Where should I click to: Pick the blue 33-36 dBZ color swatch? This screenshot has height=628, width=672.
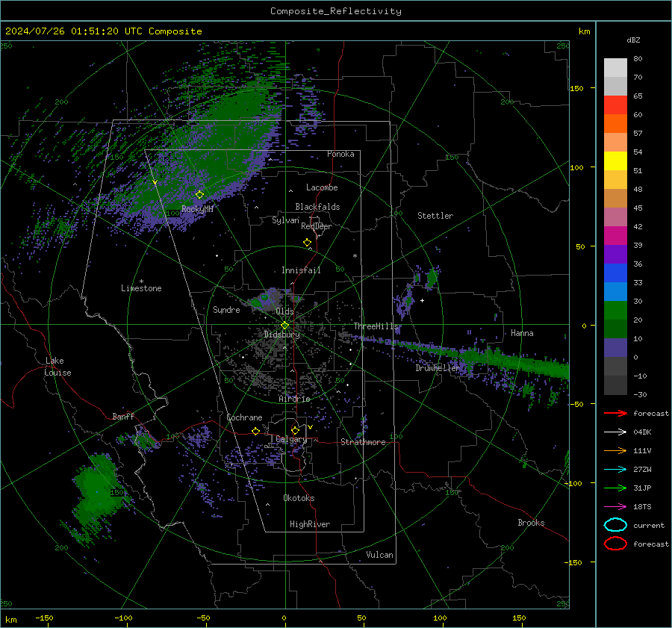[x=615, y=273]
